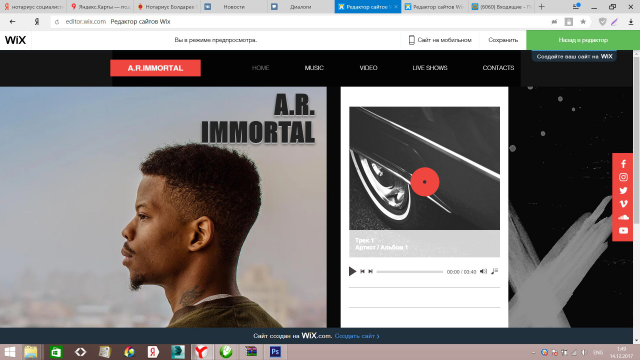This screenshot has height=360, width=640.
Task: Open the CONTACTS menu item
Action: coord(498,68)
